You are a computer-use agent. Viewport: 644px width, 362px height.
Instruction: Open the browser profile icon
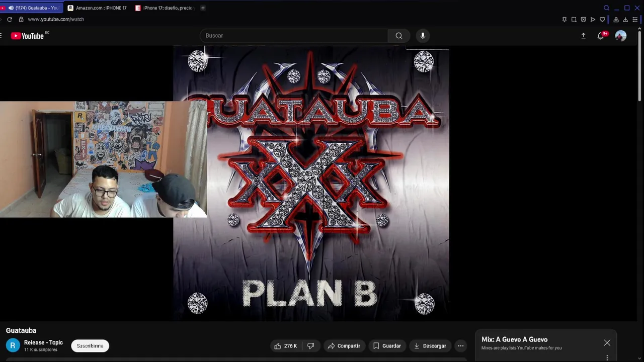[x=616, y=19]
